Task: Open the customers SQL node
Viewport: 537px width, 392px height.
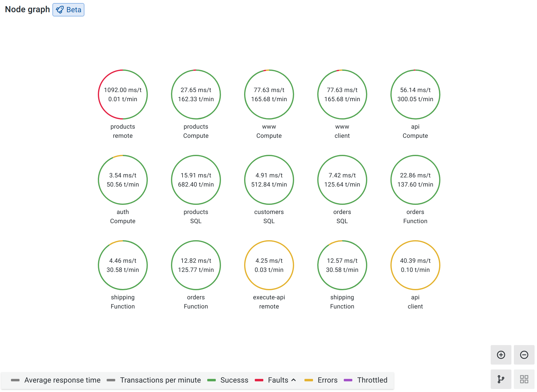Action: (x=269, y=180)
